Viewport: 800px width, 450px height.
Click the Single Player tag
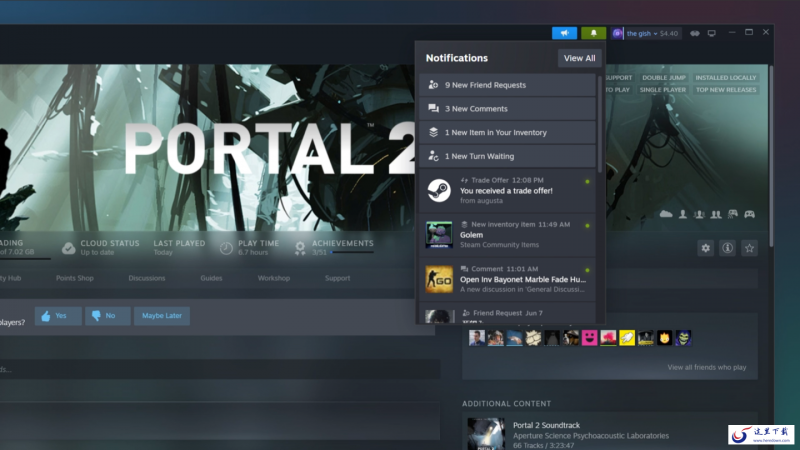(663, 90)
